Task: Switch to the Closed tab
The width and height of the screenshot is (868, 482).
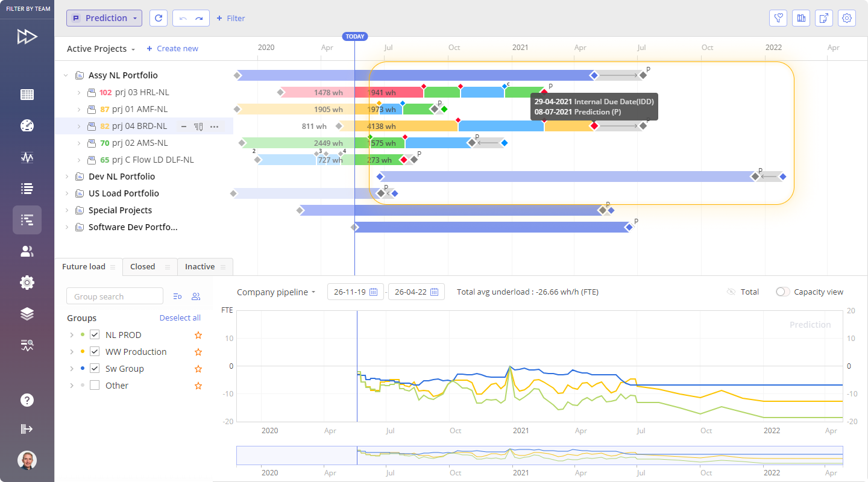Action: [143, 266]
